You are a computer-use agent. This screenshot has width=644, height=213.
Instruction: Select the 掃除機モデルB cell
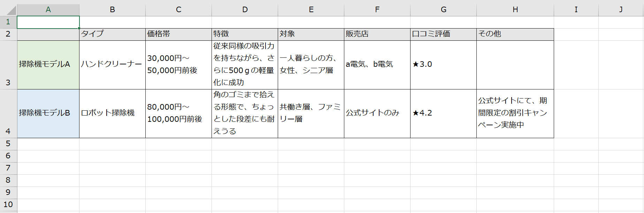coord(48,114)
